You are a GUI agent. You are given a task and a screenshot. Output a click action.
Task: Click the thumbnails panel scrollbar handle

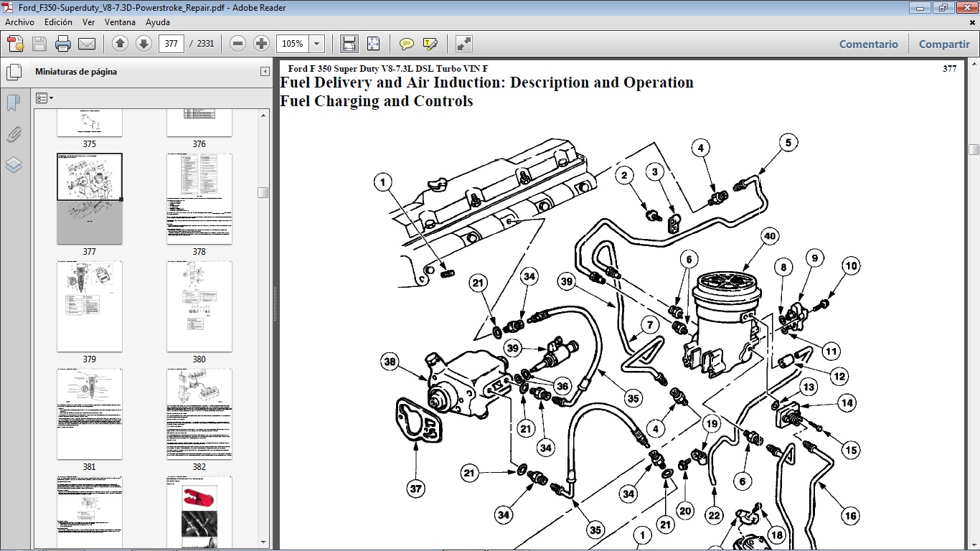coord(263,192)
